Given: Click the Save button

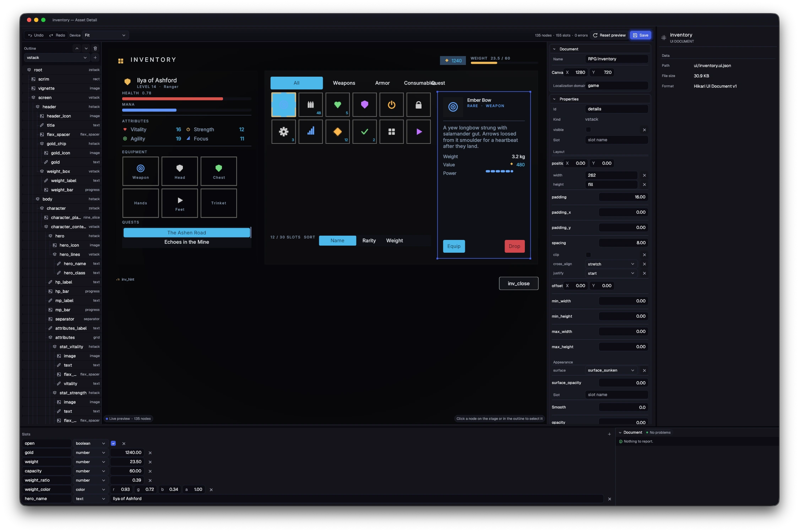Looking at the screenshot, I should click(641, 35).
